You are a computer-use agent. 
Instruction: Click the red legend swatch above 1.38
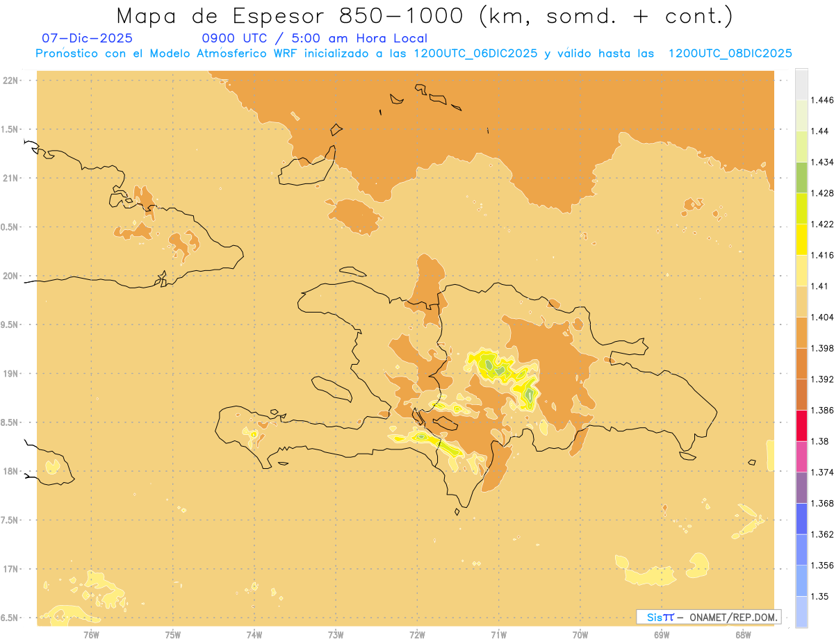801,425
